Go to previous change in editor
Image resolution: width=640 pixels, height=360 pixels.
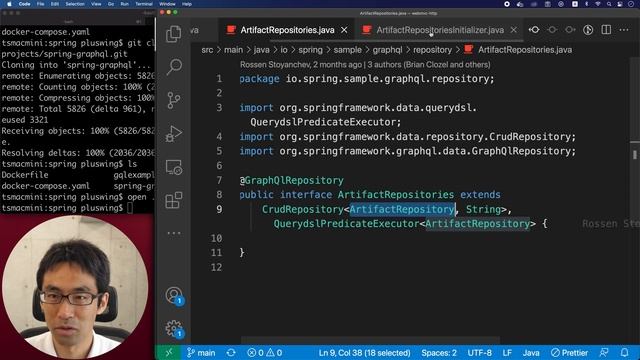click(x=534, y=30)
